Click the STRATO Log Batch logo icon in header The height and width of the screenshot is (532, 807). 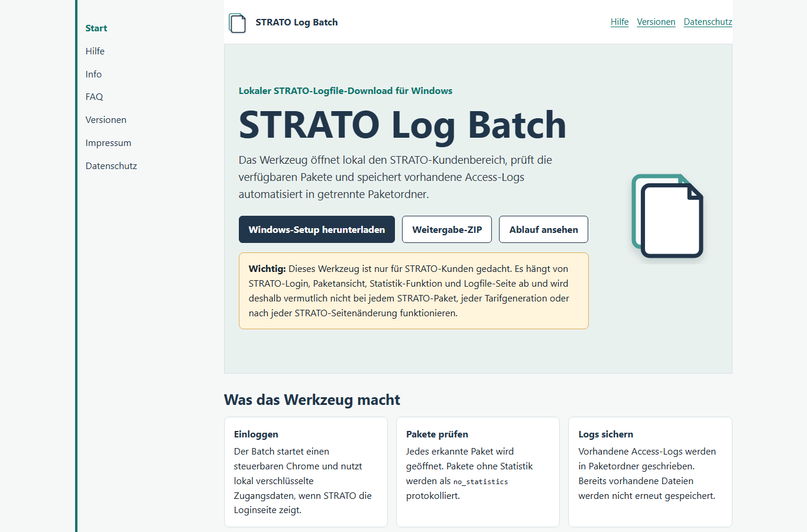tap(237, 22)
